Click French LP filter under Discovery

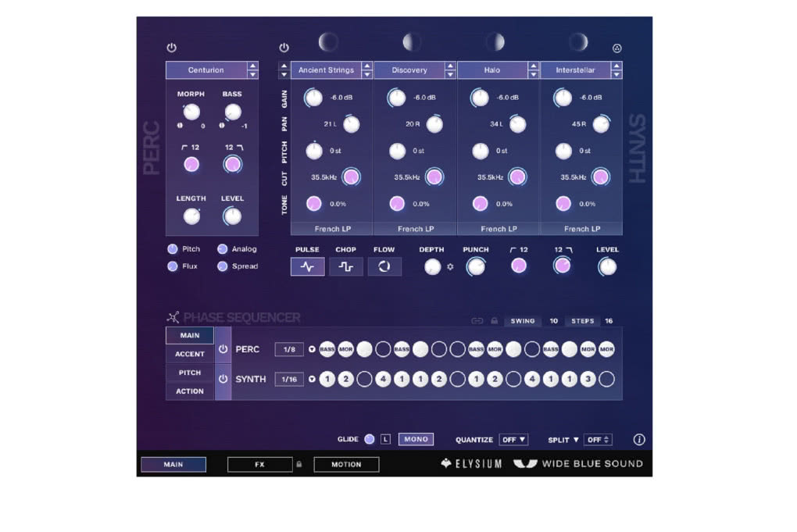tap(416, 229)
